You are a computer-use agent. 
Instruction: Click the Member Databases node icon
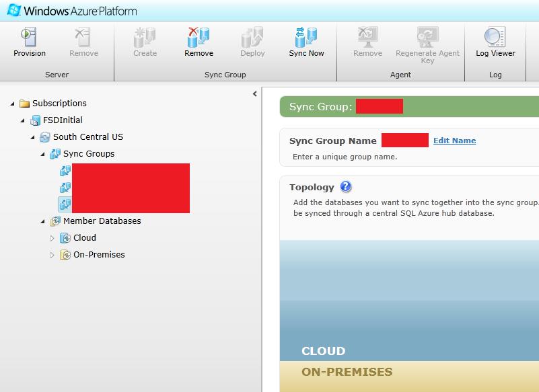pyautogui.click(x=55, y=221)
